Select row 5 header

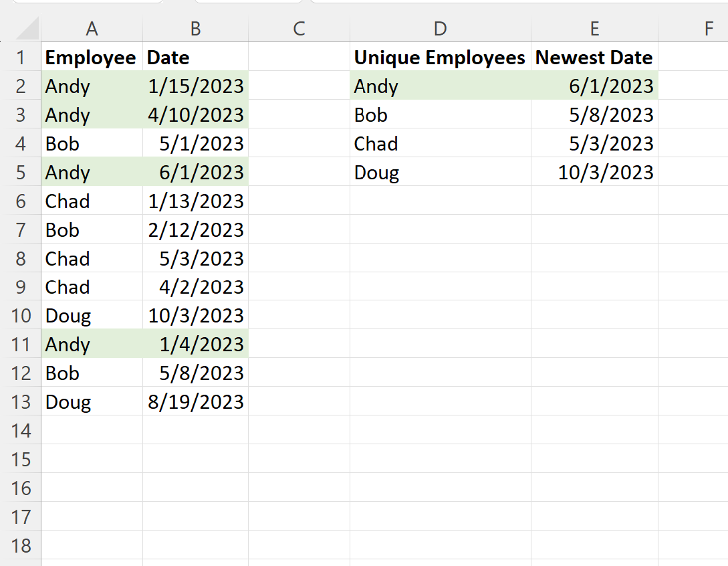pos(21,173)
